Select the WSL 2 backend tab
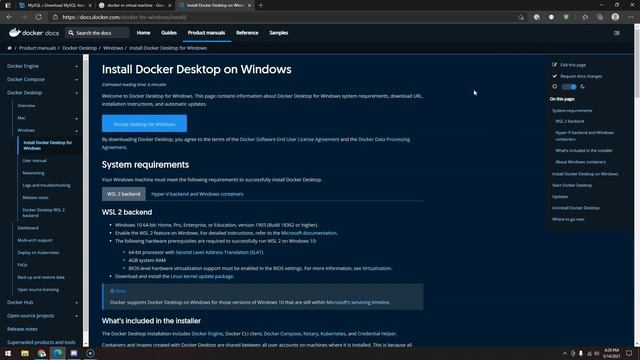Image resolution: width=640 pixels, height=360 pixels. (x=124, y=194)
